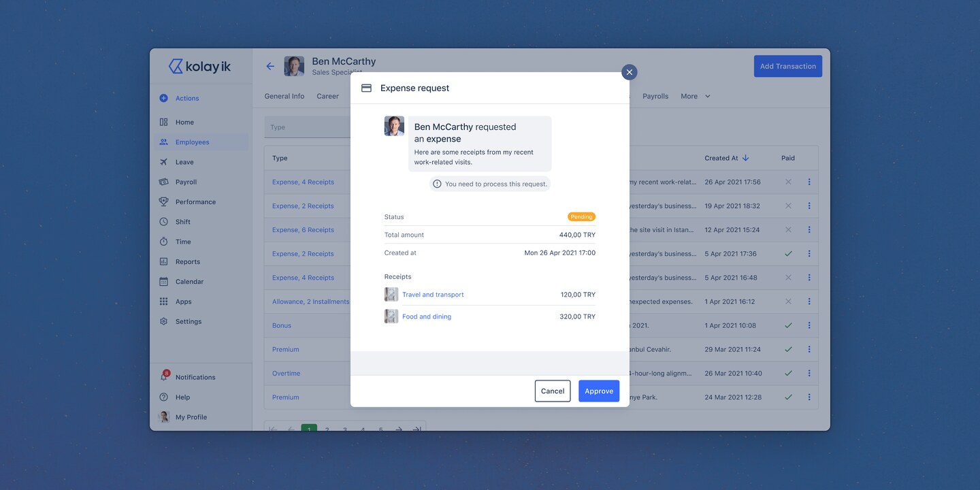Switch to the General Info tab
This screenshot has width=980, height=490.
click(284, 95)
